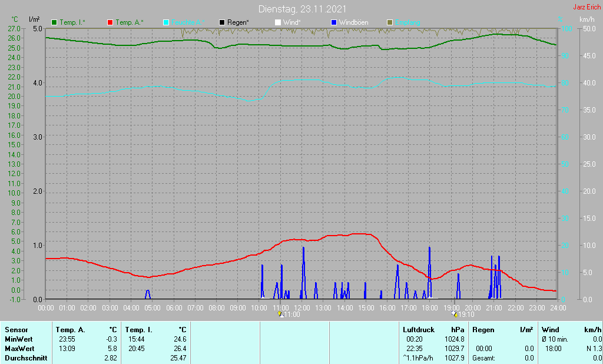Click the black Regen legend swatch
Image resolution: width=603 pixels, height=364 pixels.
point(222,23)
